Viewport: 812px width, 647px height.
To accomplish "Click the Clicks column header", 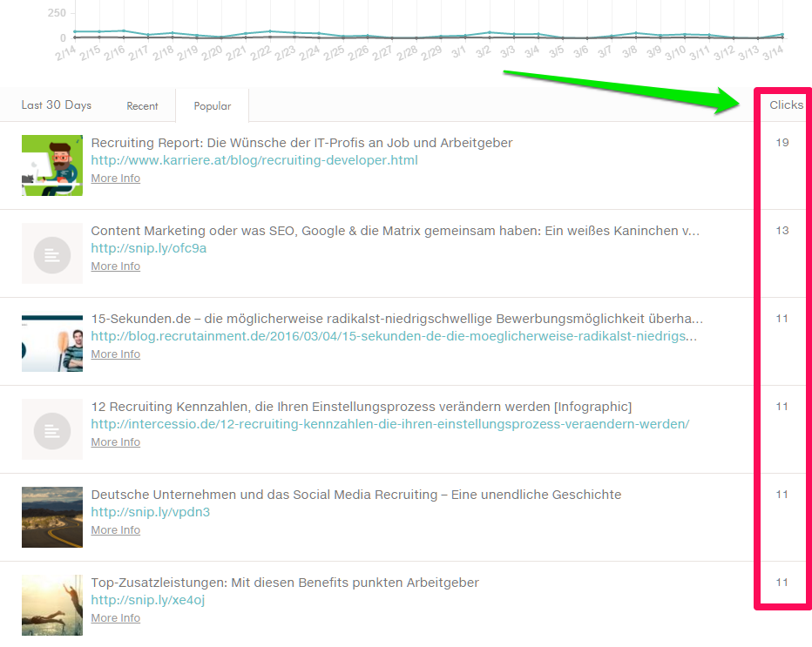I will (x=785, y=104).
